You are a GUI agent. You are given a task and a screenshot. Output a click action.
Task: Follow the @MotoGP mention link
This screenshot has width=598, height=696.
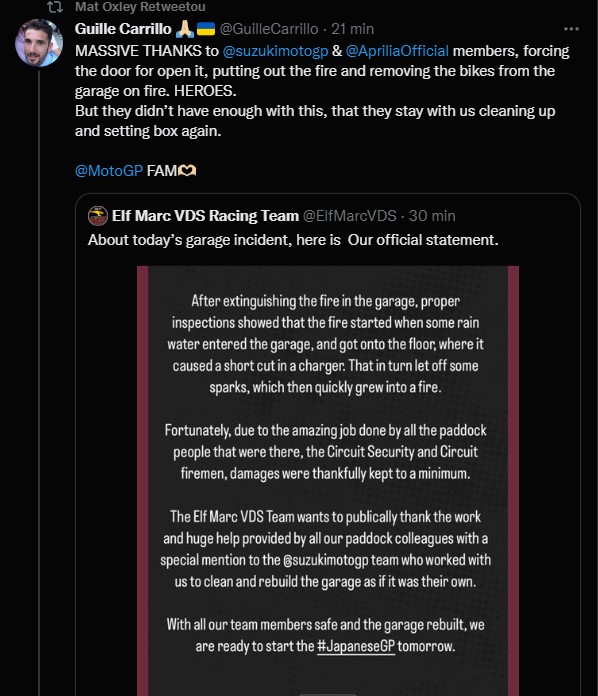[109, 170]
